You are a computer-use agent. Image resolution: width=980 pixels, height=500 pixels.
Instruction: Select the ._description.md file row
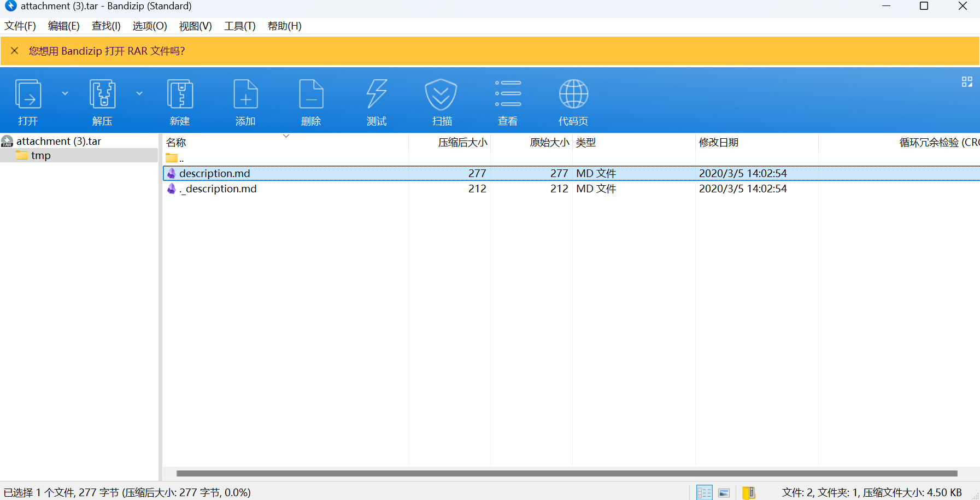pyautogui.click(x=571, y=189)
